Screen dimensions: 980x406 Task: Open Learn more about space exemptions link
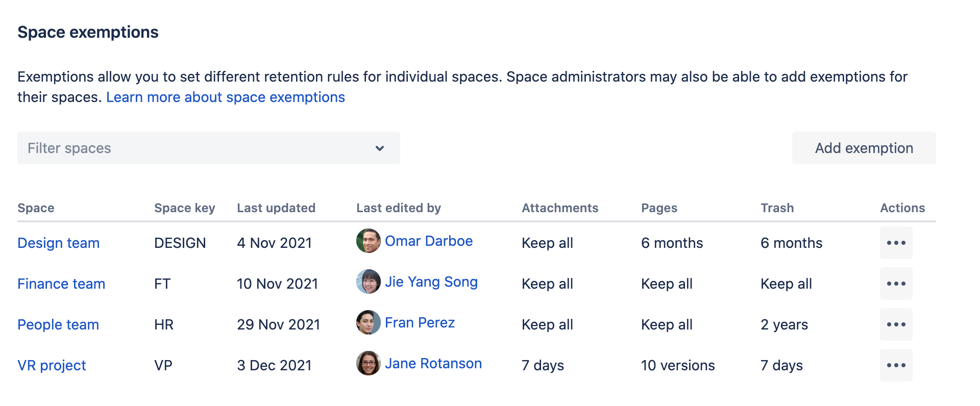click(x=225, y=97)
